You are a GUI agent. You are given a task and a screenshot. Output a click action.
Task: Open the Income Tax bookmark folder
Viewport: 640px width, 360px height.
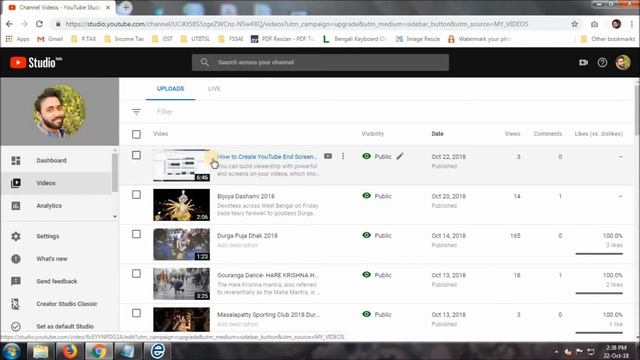point(124,39)
